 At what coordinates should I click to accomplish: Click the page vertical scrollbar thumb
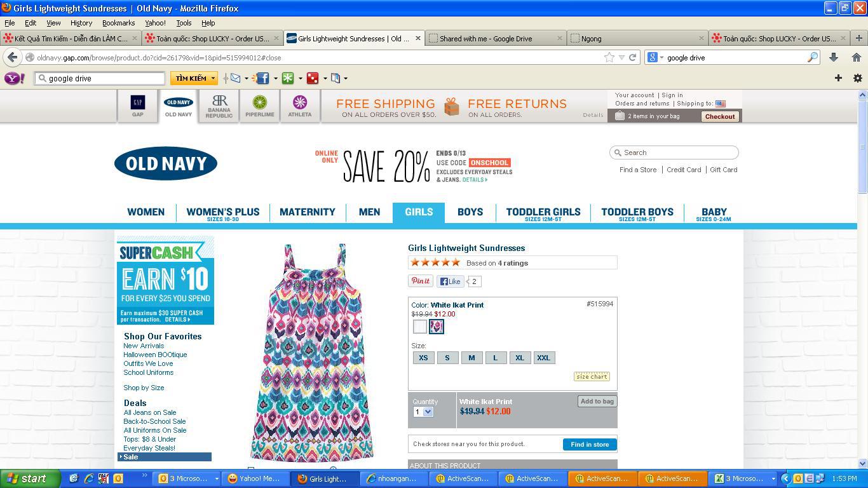862,147
